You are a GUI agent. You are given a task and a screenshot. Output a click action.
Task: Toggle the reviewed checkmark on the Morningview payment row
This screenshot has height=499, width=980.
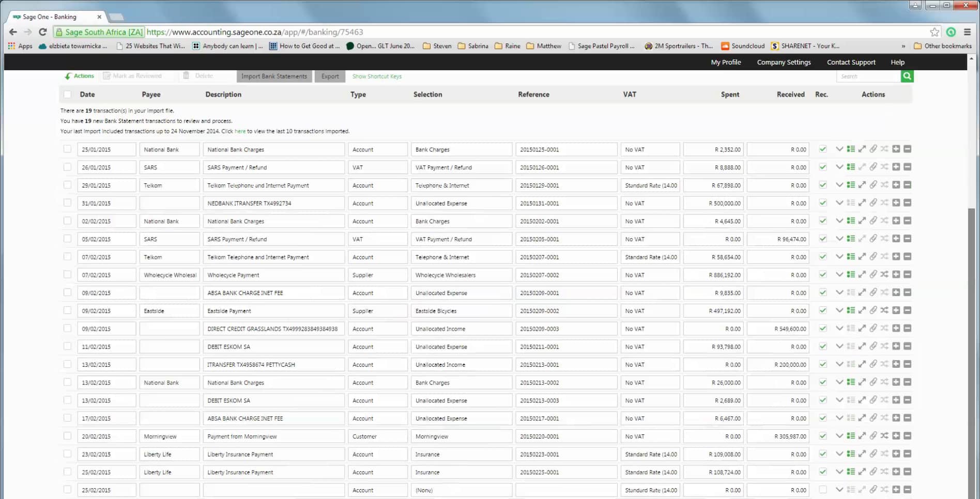click(822, 436)
